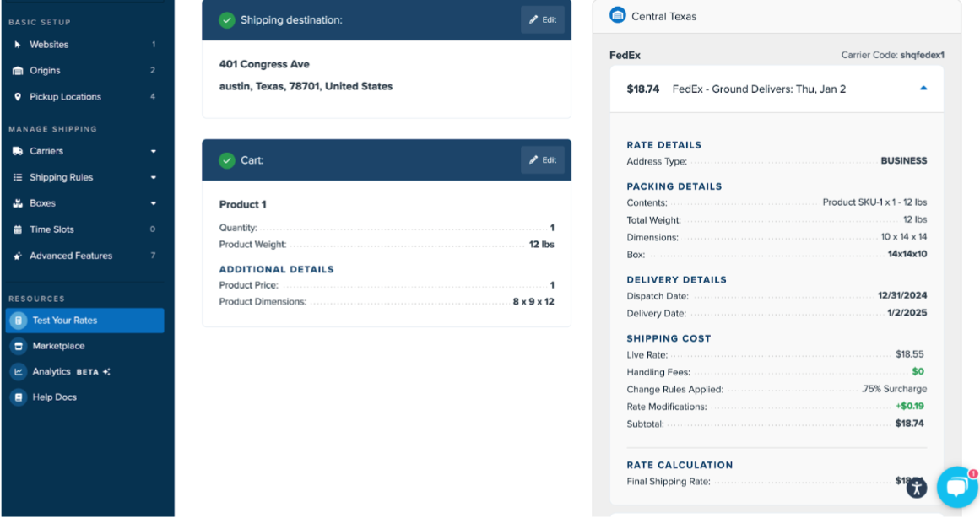Expand the Boxes submenu arrow
980x518 pixels.
[154, 204]
